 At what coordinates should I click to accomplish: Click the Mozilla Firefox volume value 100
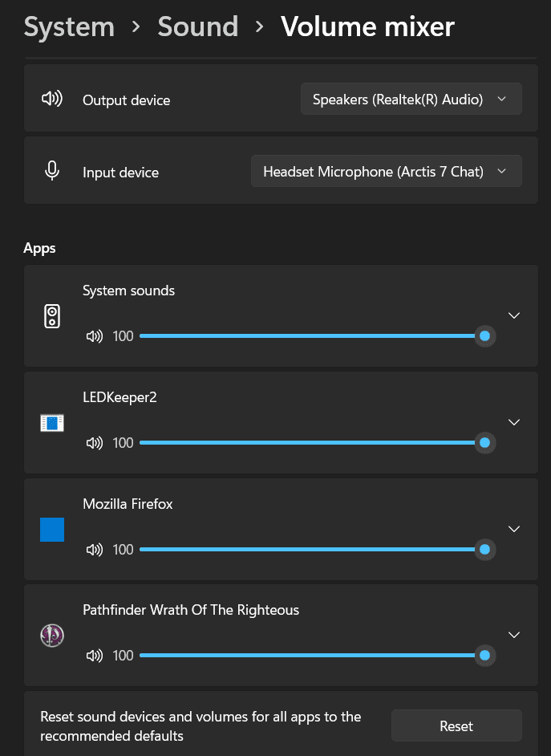point(123,550)
